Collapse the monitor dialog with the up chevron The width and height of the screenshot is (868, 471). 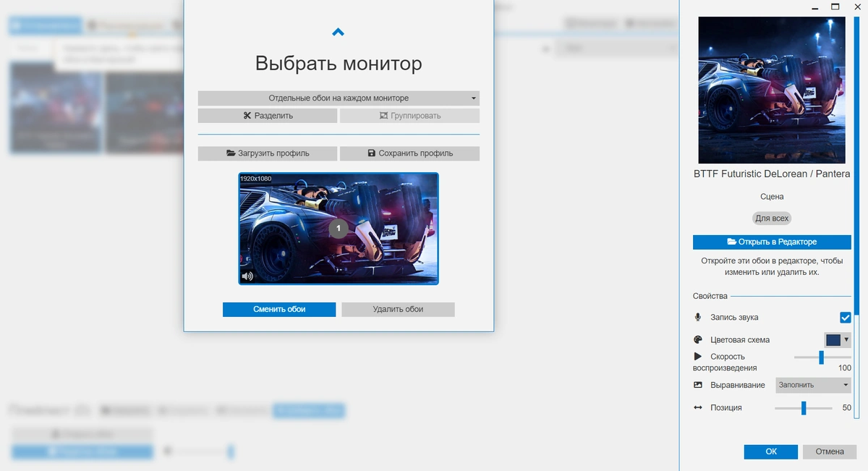pyautogui.click(x=338, y=32)
